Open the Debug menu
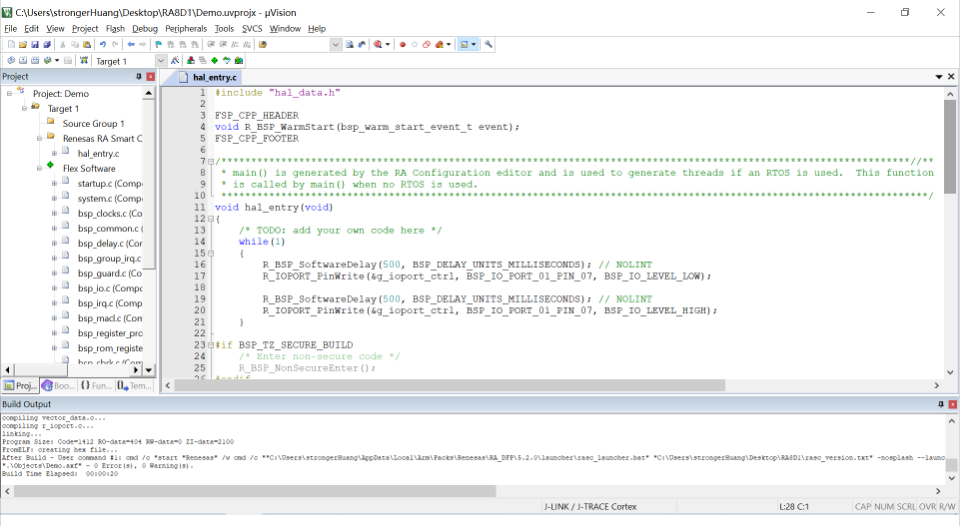Viewport: 960px width, 526px height. [x=144, y=28]
